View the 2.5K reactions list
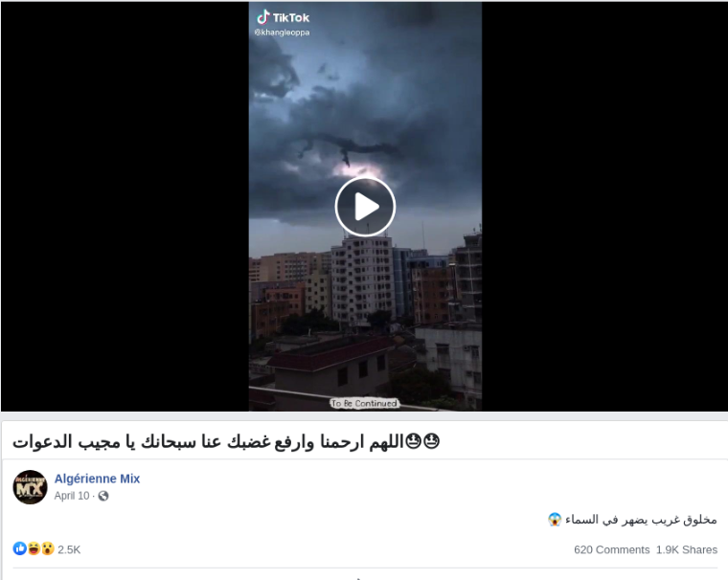728x580 pixels. tap(69, 549)
